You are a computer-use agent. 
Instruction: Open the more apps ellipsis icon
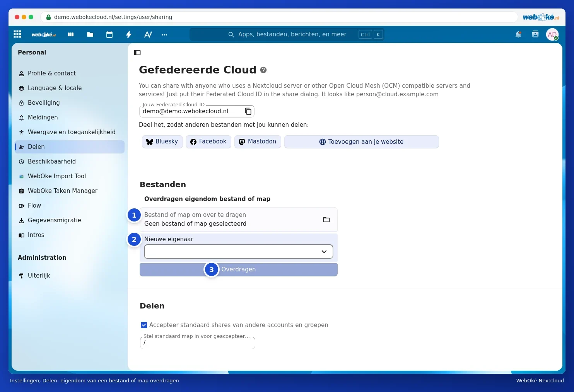tap(164, 34)
